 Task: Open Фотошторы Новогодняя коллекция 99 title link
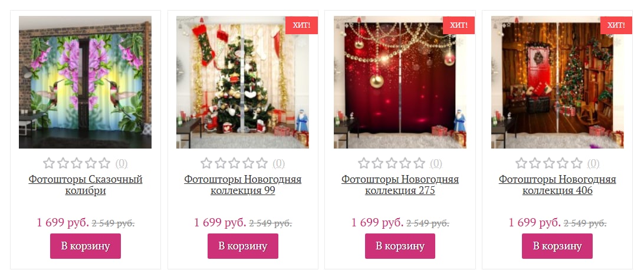coord(243,185)
